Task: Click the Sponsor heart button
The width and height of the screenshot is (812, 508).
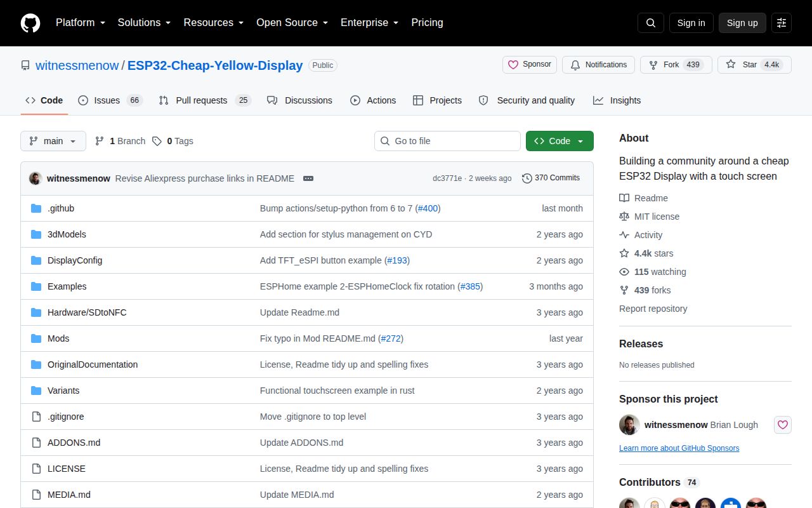Action: click(x=530, y=65)
